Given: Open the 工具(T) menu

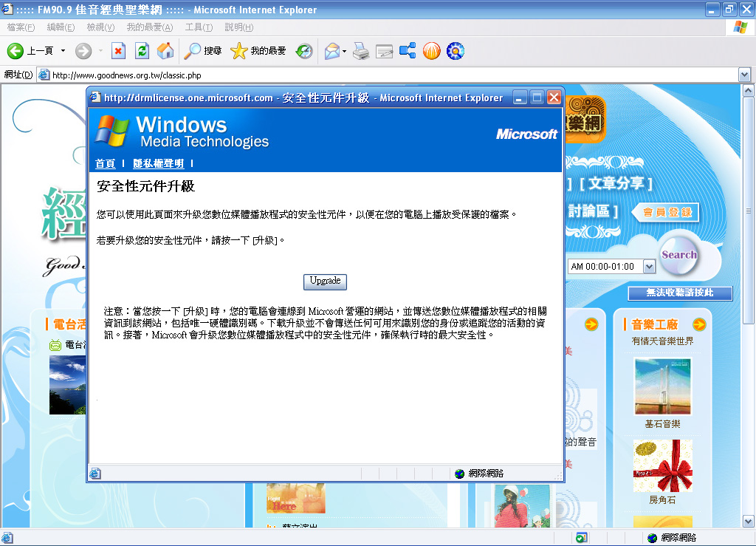Looking at the screenshot, I should 199,27.
